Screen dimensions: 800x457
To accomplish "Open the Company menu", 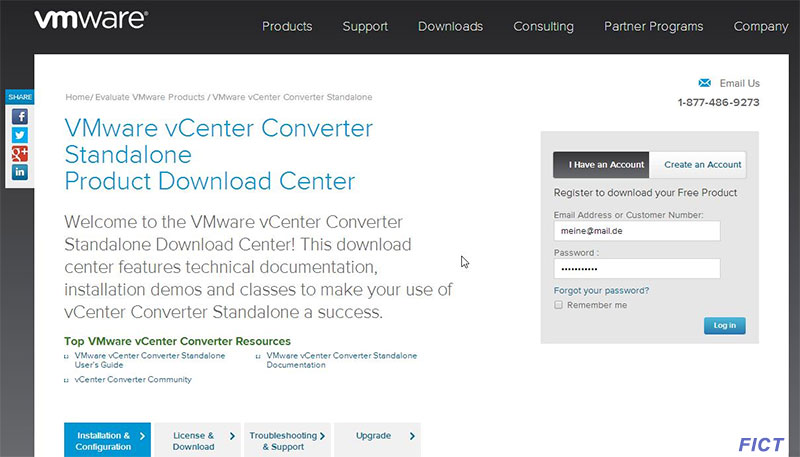I will [761, 27].
